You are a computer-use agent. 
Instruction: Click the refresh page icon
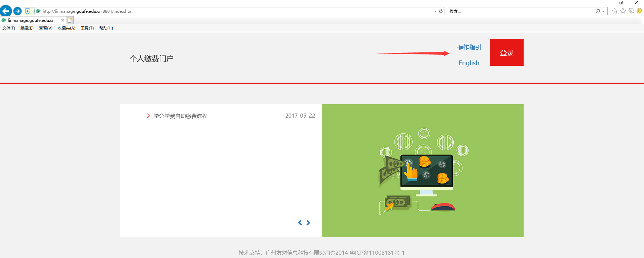pos(441,11)
